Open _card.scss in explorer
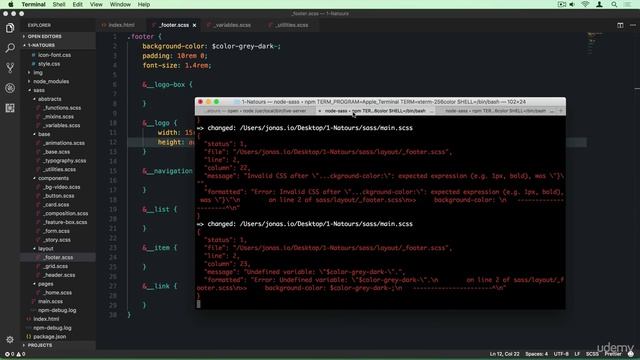Image resolution: width=640 pixels, height=360 pixels. (57, 205)
